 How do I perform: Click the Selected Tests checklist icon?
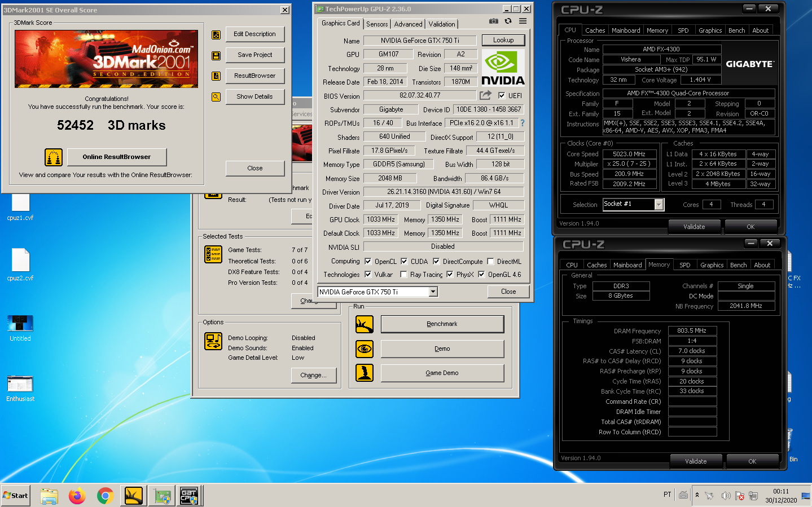(x=213, y=254)
